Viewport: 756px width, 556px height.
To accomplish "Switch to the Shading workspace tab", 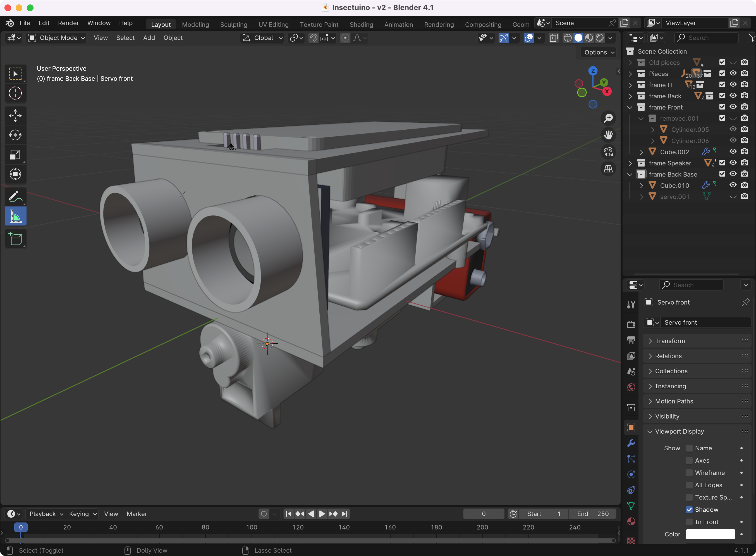I will 361,24.
